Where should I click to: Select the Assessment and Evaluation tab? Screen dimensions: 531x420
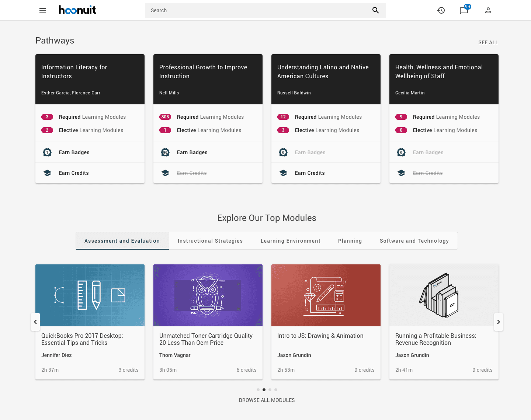(x=122, y=241)
